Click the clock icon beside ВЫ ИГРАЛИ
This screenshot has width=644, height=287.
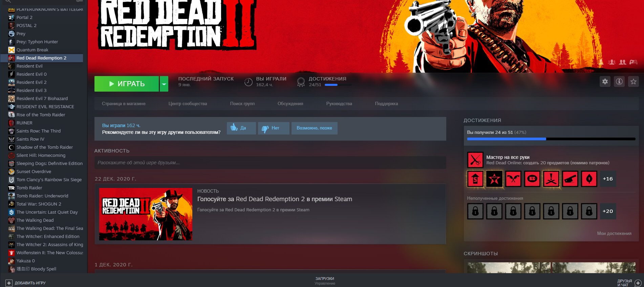(x=249, y=82)
